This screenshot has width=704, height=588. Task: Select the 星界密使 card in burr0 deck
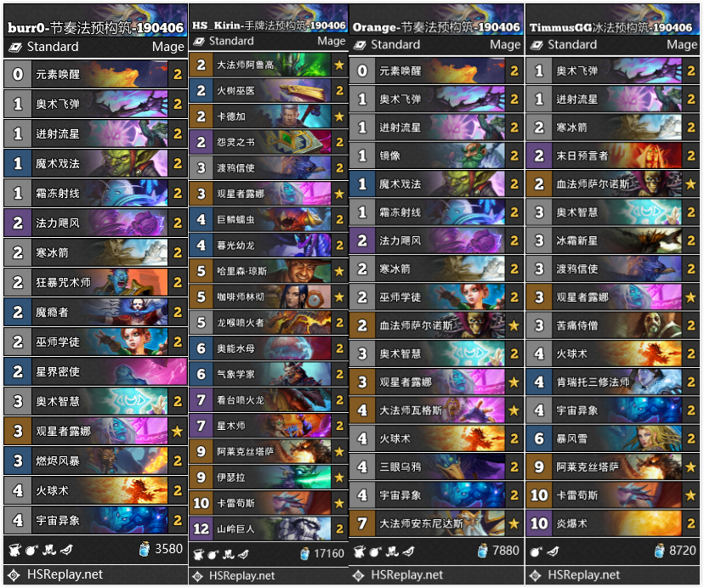point(95,371)
